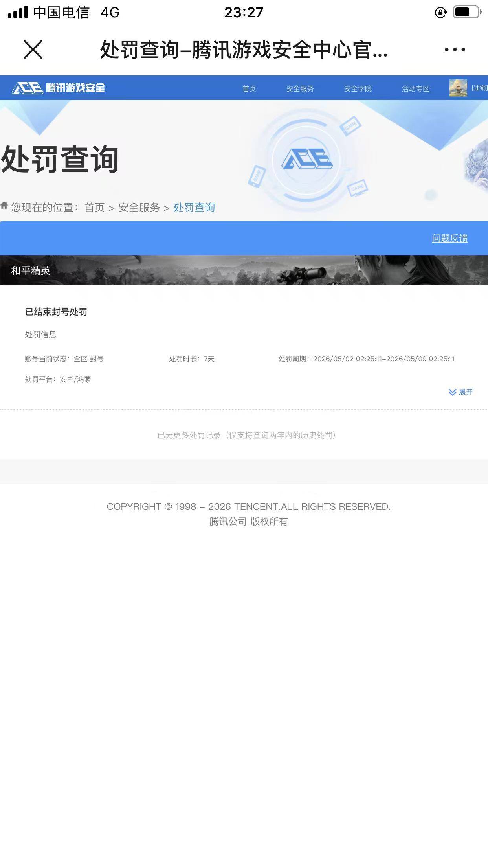
Task: Click the 已结束封号处罚 heading
Action: [56, 312]
